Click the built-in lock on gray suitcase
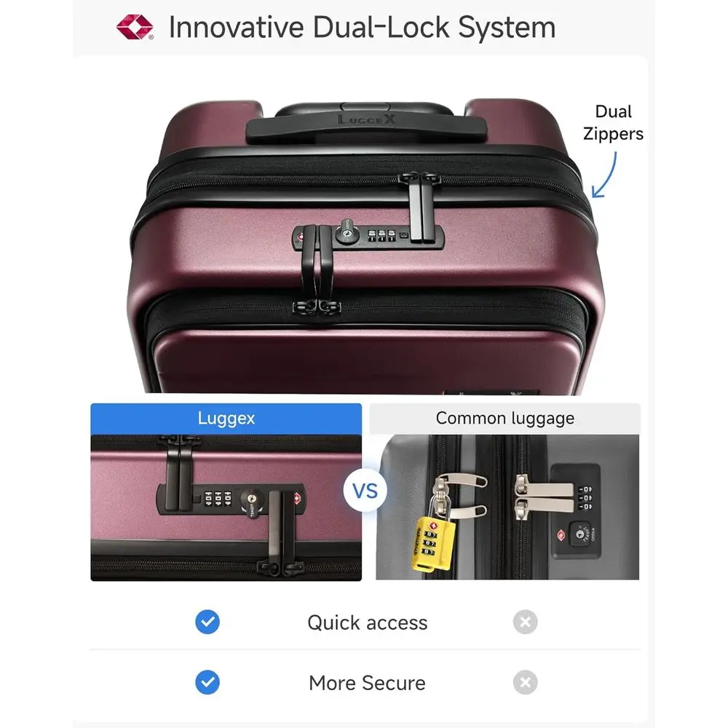Screen dimensions: 728x728 pyautogui.click(x=576, y=511)
